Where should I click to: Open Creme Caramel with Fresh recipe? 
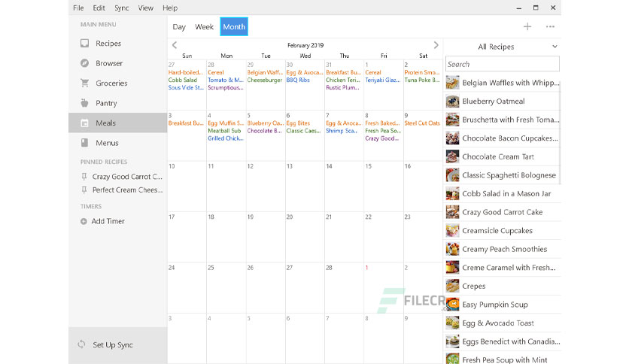(503, 268)
